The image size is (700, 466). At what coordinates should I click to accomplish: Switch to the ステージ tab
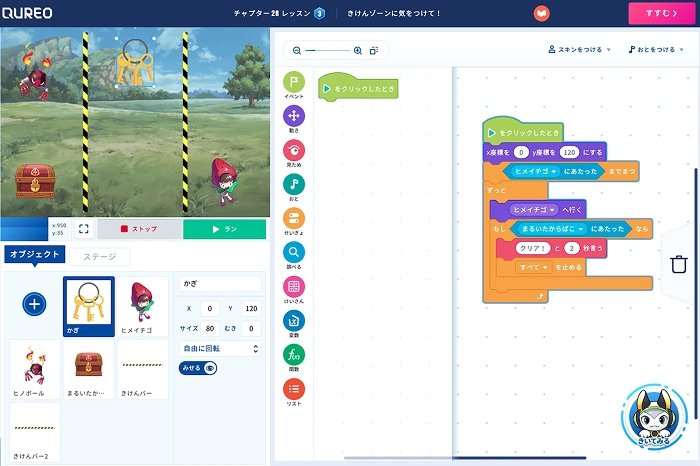point(98,256)
